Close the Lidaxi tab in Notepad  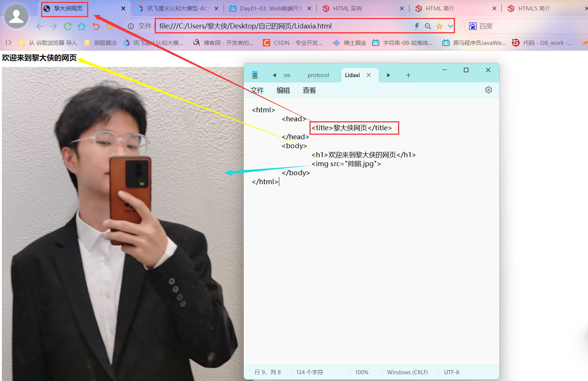pyautogui.click(x=369, y=75)
